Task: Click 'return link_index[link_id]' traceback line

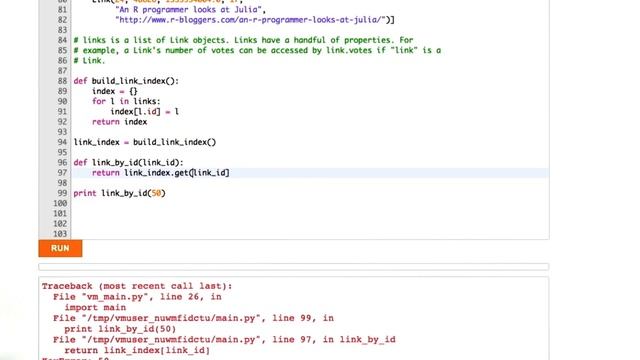Action: [x=137, y=350]
